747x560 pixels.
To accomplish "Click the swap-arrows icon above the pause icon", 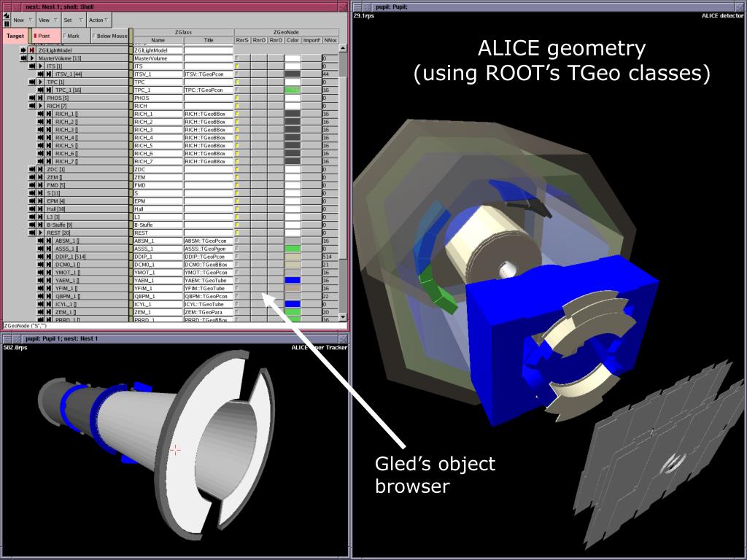I will click(6, 16).
